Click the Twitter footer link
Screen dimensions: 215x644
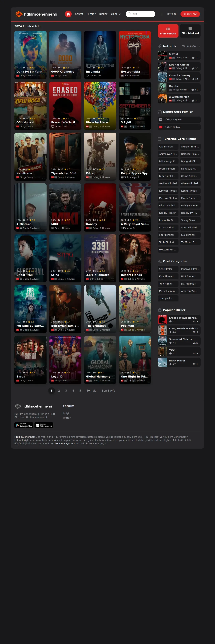(x=67, y=418)
